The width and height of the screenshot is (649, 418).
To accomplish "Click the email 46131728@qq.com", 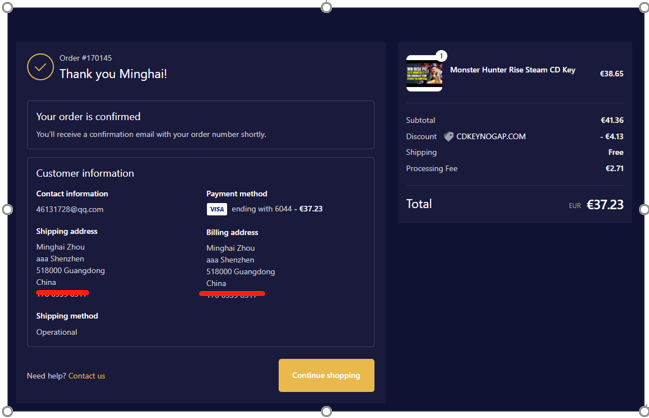I will tap(70, 209).
